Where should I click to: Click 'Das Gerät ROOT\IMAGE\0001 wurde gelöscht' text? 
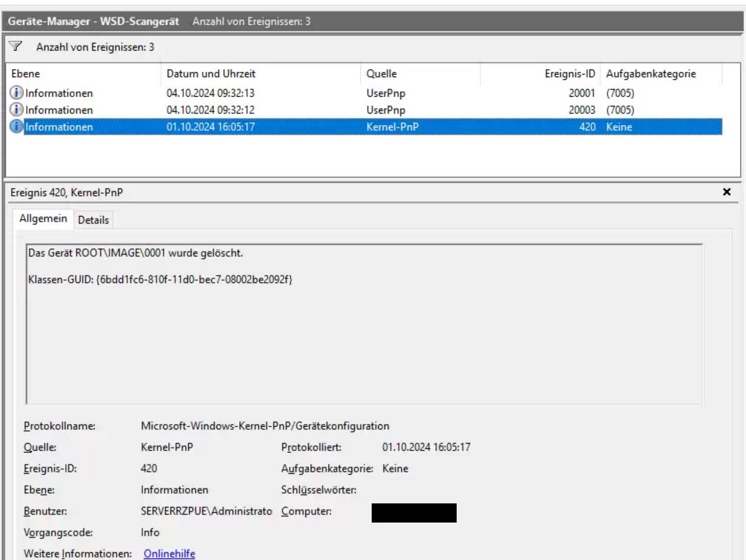tap(136, 253)
